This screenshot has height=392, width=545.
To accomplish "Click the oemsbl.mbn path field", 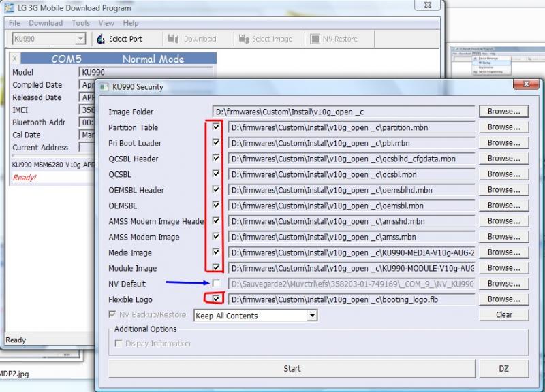I will pyautogui.click(x=352, y=206).
